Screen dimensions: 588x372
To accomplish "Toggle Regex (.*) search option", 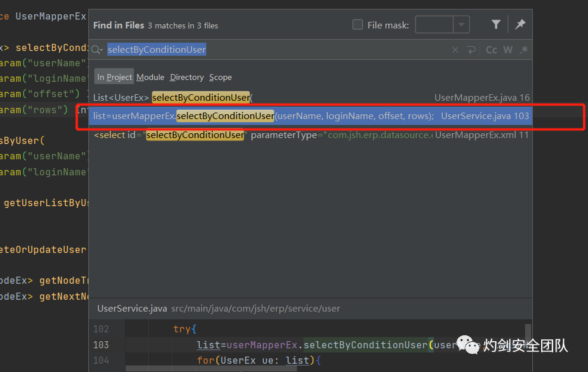I will pos(524,50).
